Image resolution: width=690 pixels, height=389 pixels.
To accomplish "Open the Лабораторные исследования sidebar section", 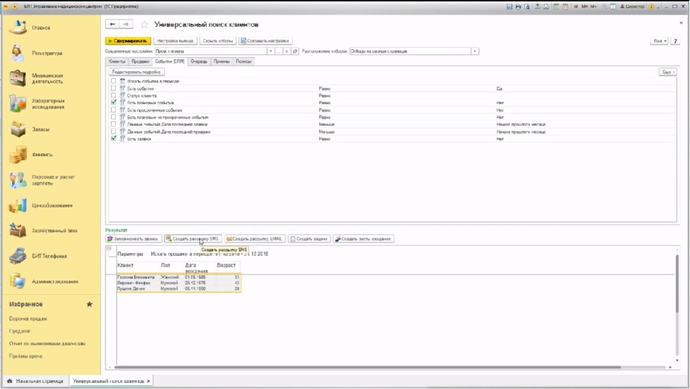I will pos(48,104).
